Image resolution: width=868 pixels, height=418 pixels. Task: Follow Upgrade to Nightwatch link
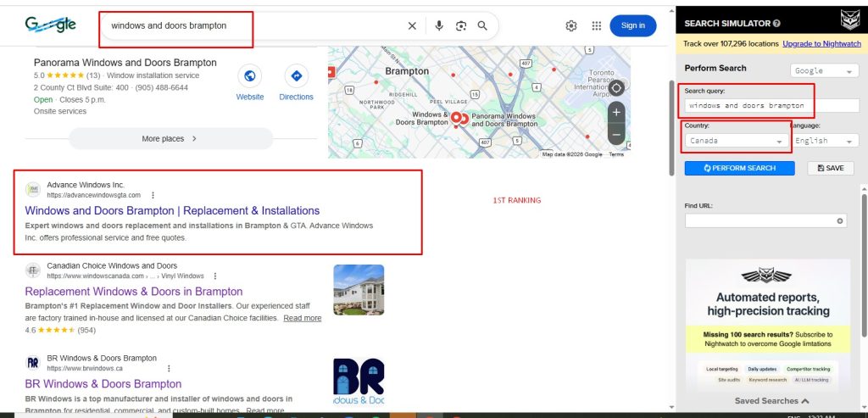click(x=821, y=44)
